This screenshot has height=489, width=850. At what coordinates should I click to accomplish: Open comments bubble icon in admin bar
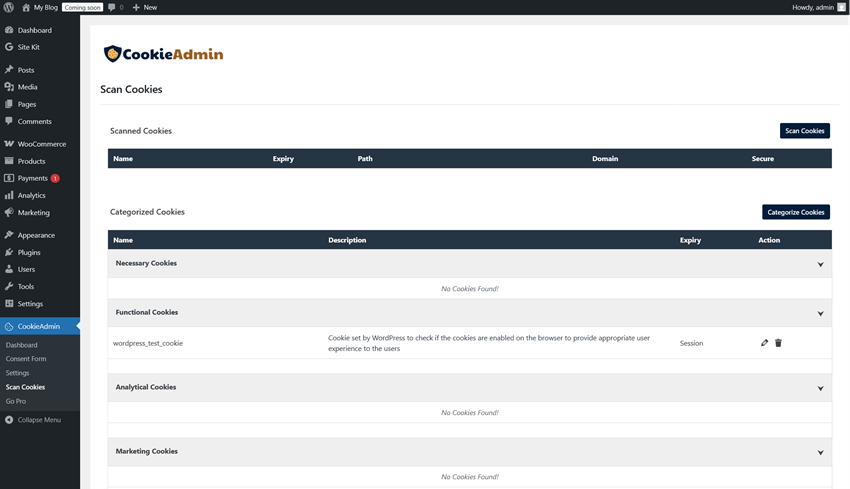click(x=112, y=7)
